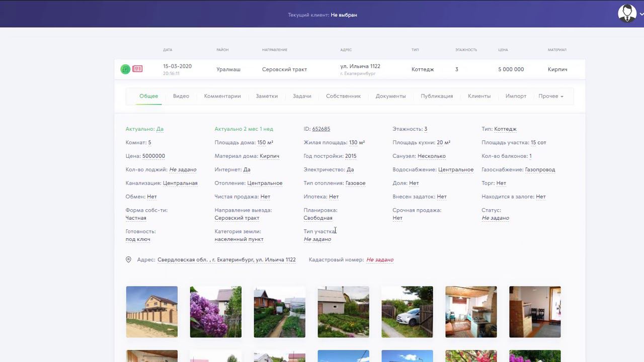
Task: Click the Актуально 2 мес 1 нед text
Action: [244, 129]
